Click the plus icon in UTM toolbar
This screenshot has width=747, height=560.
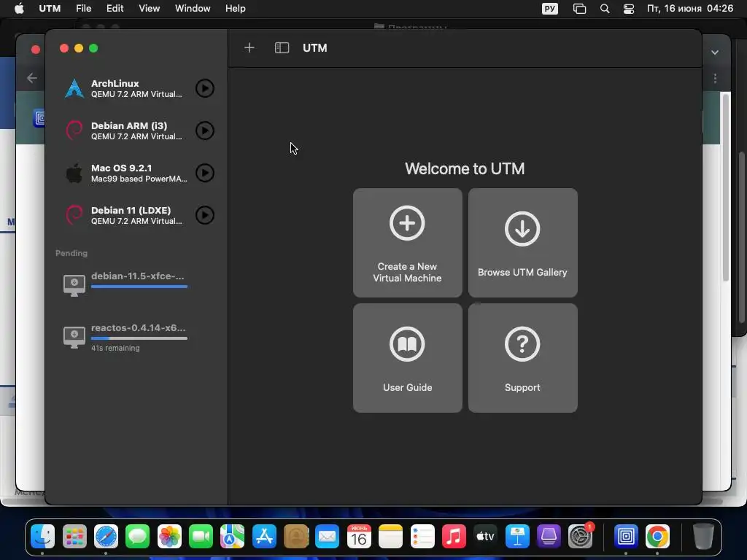coord(249,47)
